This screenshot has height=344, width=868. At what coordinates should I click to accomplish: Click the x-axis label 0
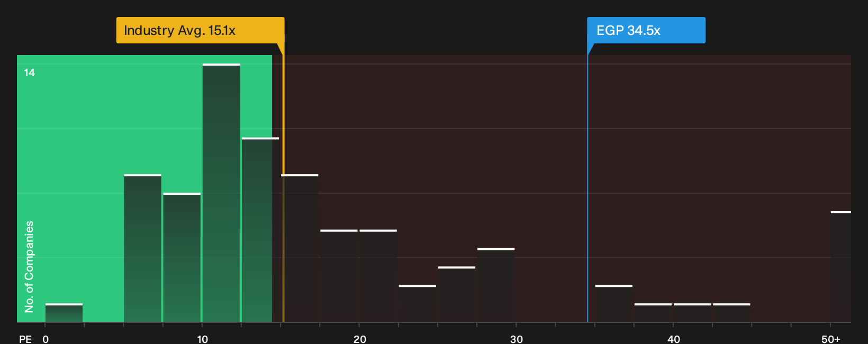tap(46, 339)
